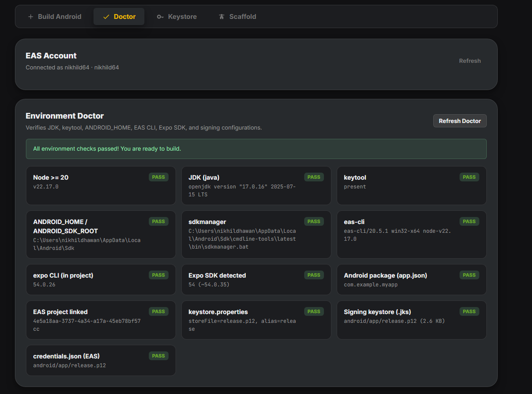532x394 pixels.
Task: Click the PASS badge on Signing keystore card
Action: pos(469,311)
